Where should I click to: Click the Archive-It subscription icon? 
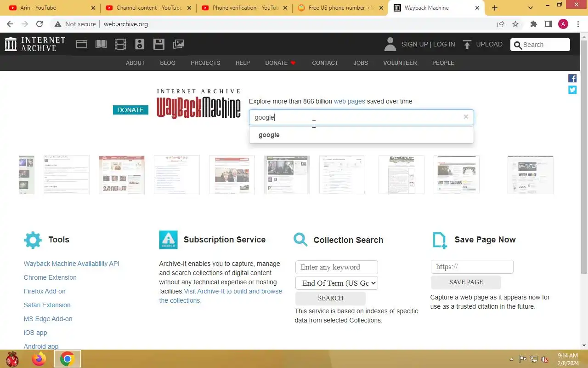click(168, 240)
